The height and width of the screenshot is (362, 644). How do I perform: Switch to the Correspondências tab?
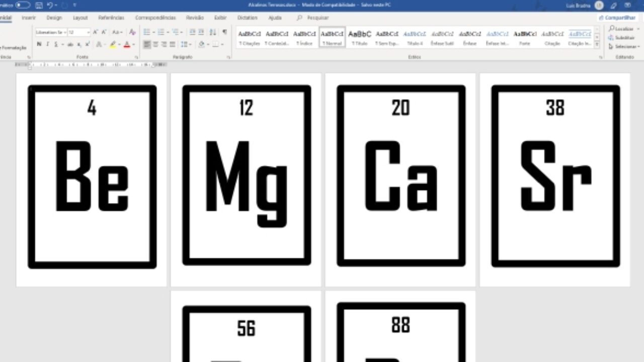(155, 18)
